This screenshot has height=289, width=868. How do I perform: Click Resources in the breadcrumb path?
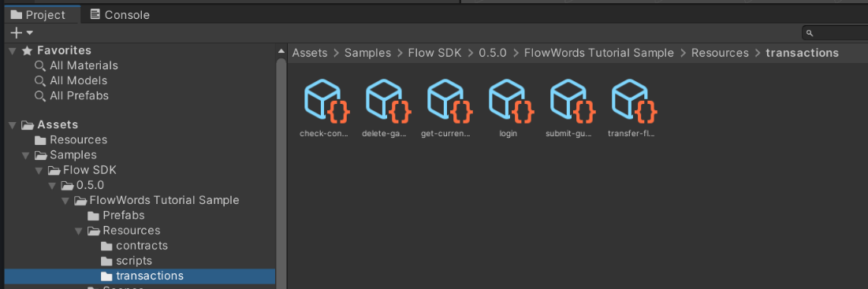coord(720,53)
